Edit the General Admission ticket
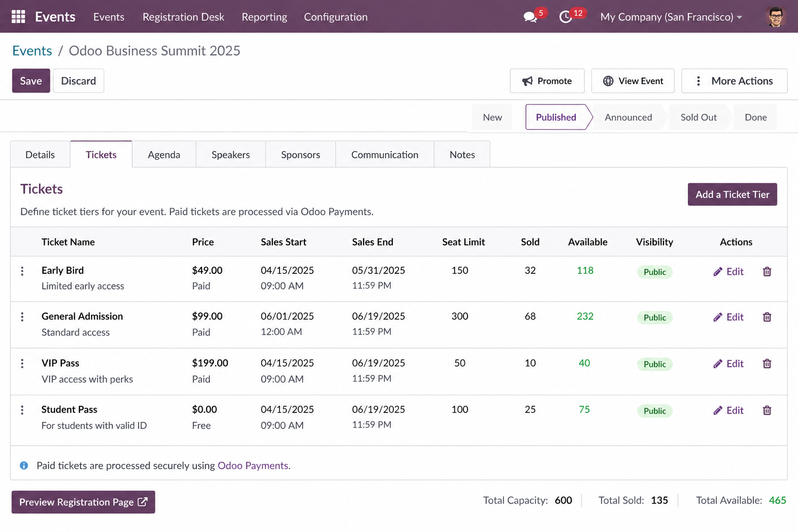This screenshot has width=798, height=532. [x=728, y=317]
